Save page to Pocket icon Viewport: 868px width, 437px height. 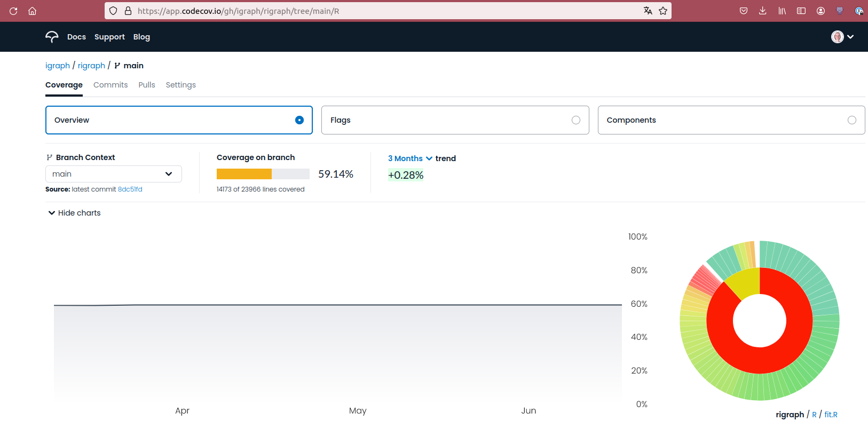pyautogui.click(x=744, y=11)
